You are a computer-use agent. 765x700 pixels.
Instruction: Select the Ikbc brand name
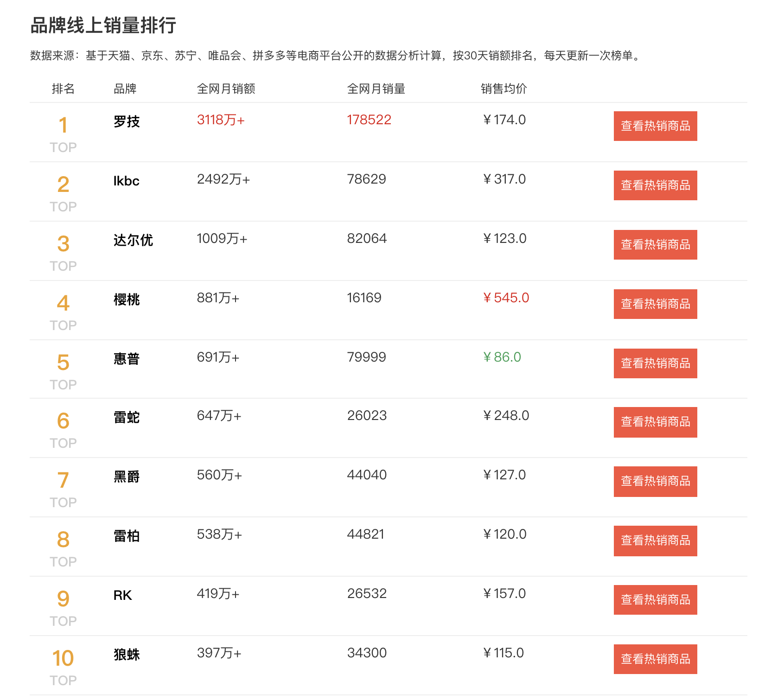[x=126, y=181]
